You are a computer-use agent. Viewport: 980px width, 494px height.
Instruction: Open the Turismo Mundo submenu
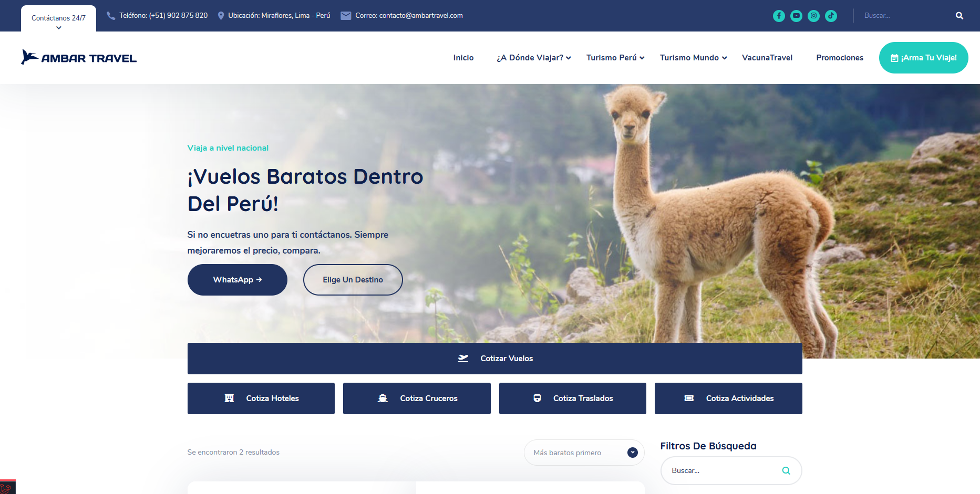tap(693, 58)
